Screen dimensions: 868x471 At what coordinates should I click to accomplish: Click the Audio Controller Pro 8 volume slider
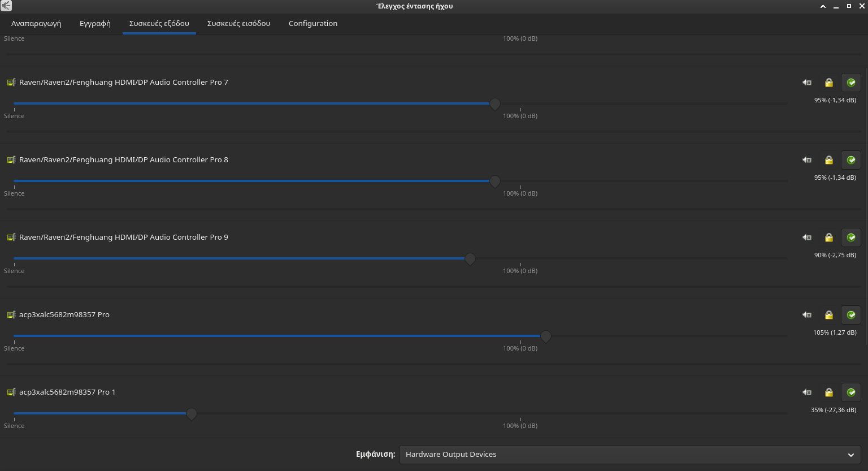tap(400, 181)
